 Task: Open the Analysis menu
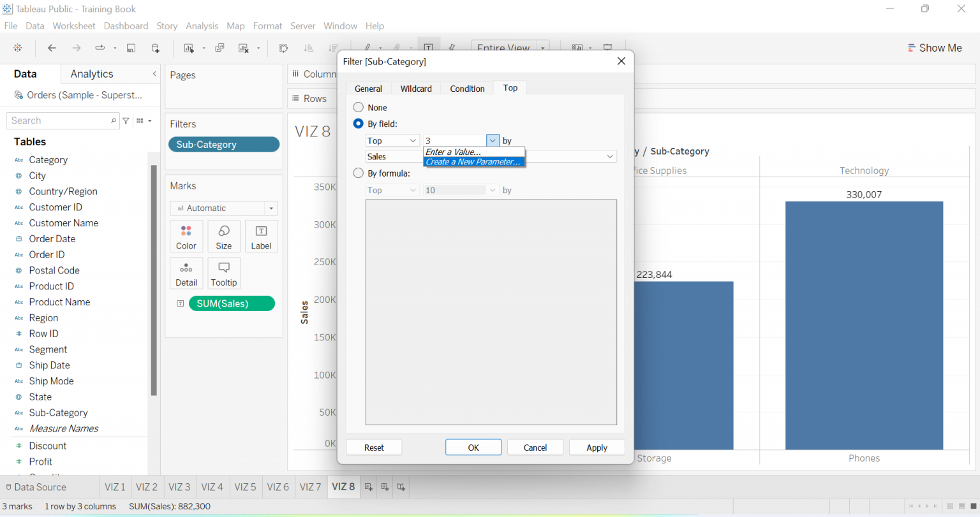coord(202,26)
